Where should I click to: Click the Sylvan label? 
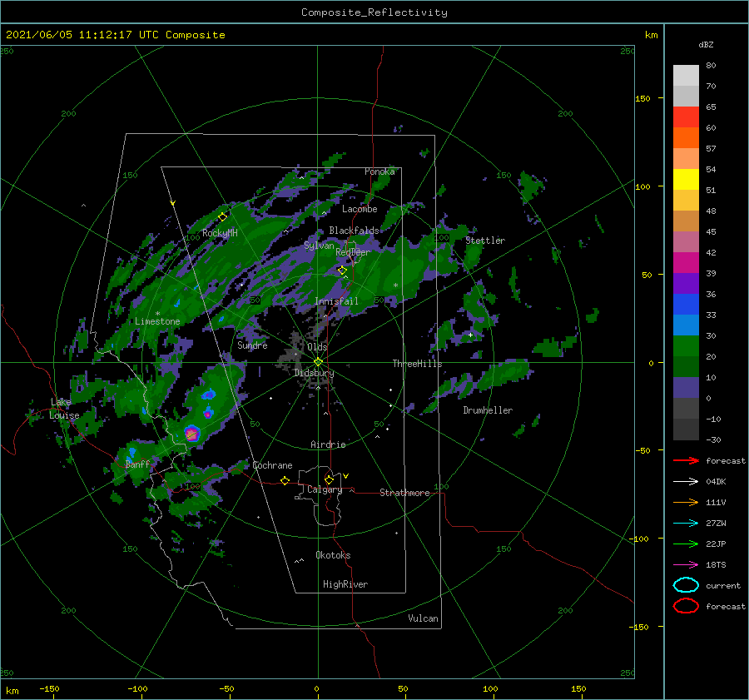point(319,246)
